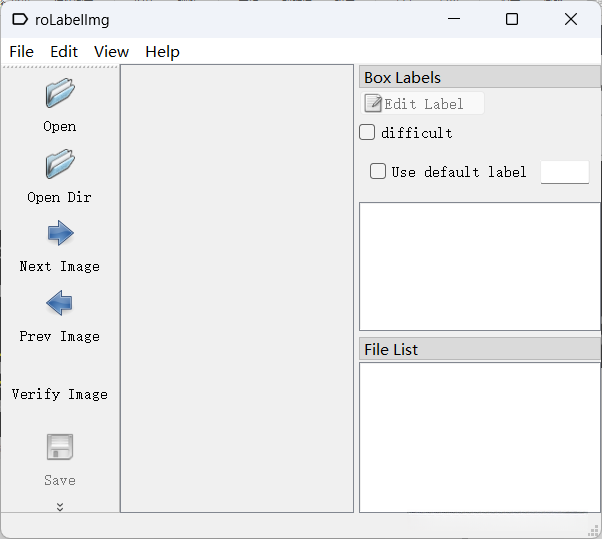Go back with Prev Image arrow

[60, 303]
